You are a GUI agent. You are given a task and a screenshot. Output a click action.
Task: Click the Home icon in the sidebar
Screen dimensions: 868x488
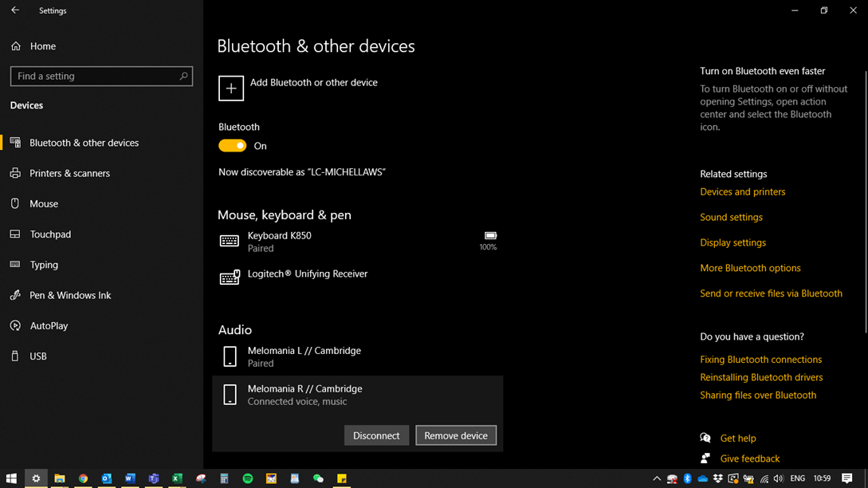[x=16, y=46]
